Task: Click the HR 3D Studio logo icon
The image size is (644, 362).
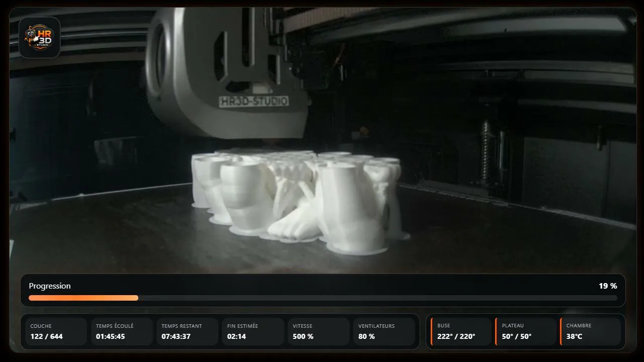Action: click(40, 37)
